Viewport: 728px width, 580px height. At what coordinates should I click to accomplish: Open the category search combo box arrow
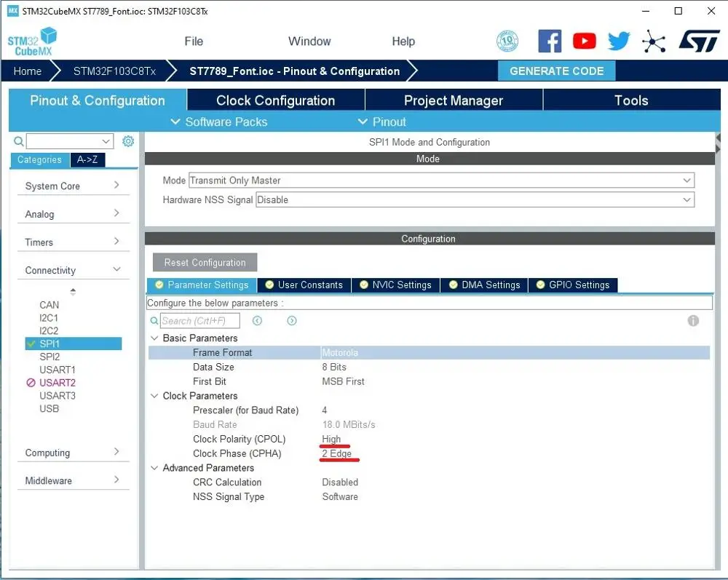tap(106, 141)
